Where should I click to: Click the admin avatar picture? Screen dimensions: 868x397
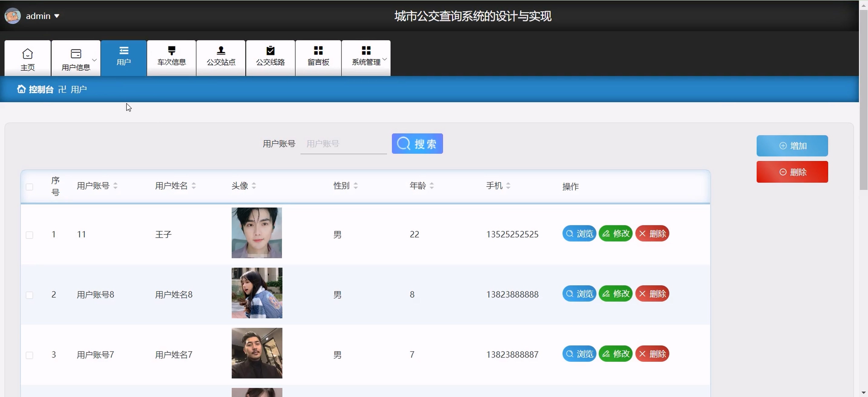point(12,16)
